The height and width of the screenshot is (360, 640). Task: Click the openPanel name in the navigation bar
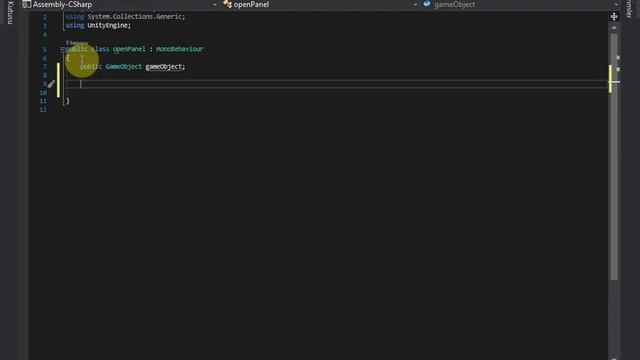[251, 4]
